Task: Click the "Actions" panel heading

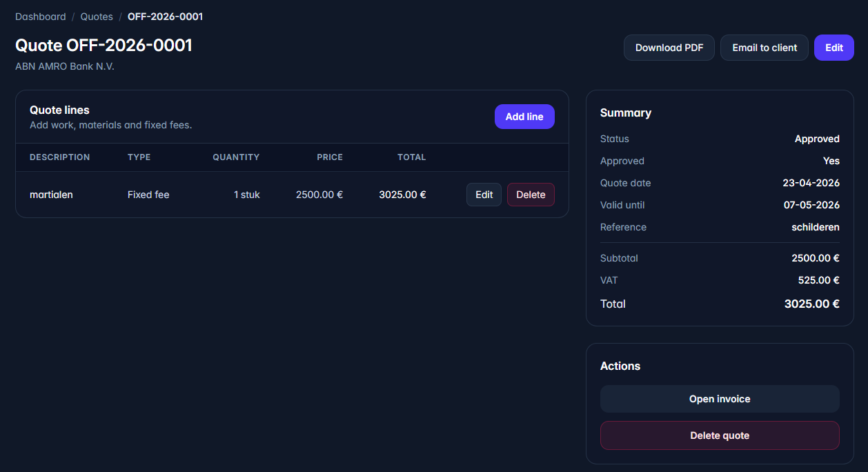Action: (x=620, y=366)
